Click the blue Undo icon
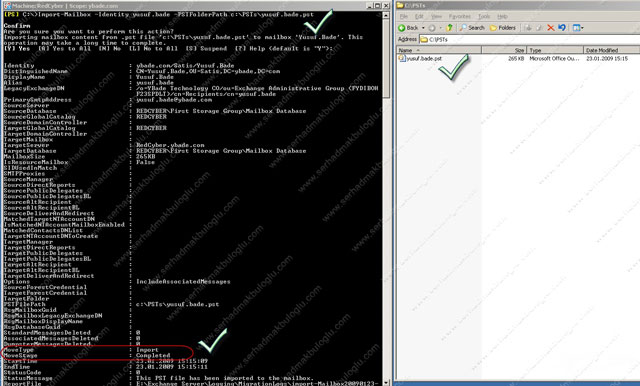Screen dimensions: 640x386 [x=562, y=28]
